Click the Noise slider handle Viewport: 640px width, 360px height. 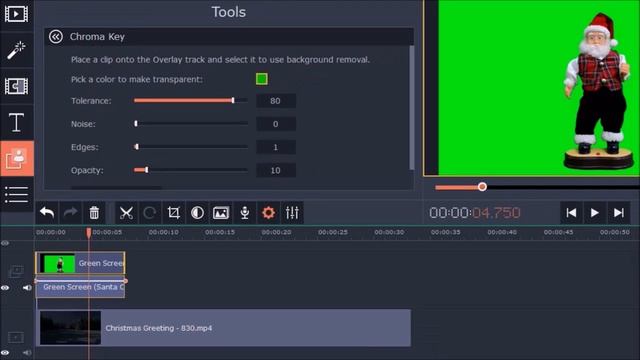coord(136,124)
